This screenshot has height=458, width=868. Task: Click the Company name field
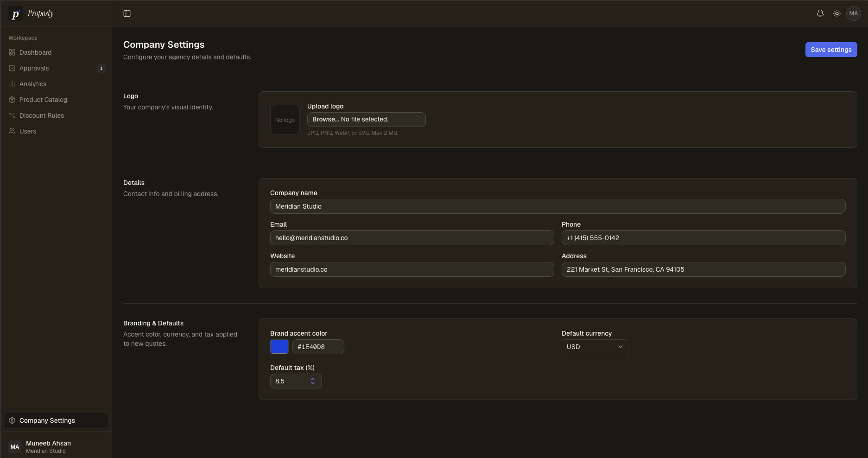click(558, 206)
